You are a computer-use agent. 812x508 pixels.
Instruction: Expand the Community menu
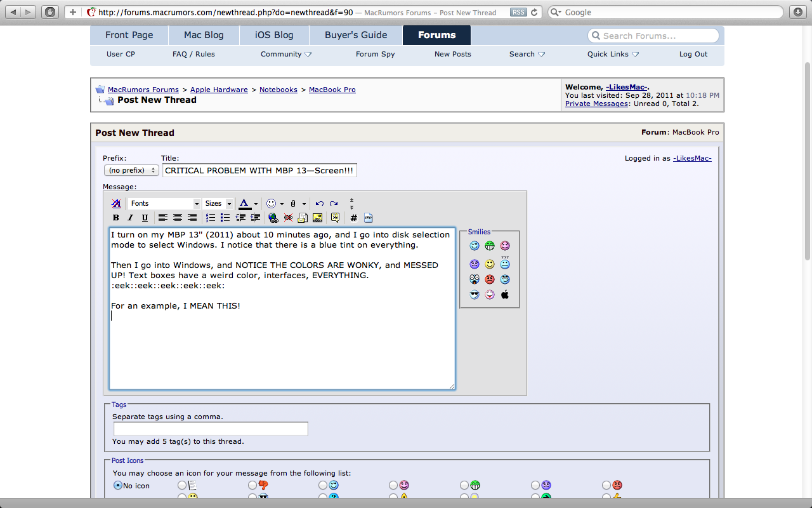coord(286,54)
